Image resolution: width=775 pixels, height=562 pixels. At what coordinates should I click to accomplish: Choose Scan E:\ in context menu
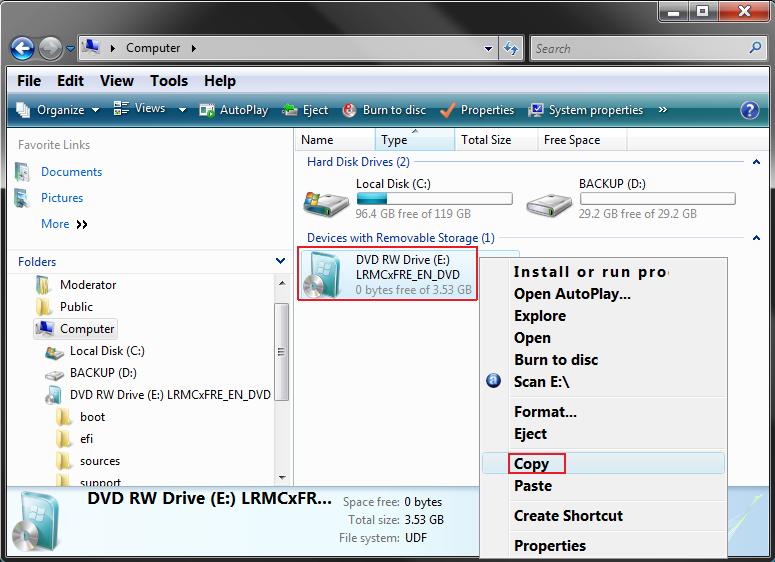tap(603, 382)
